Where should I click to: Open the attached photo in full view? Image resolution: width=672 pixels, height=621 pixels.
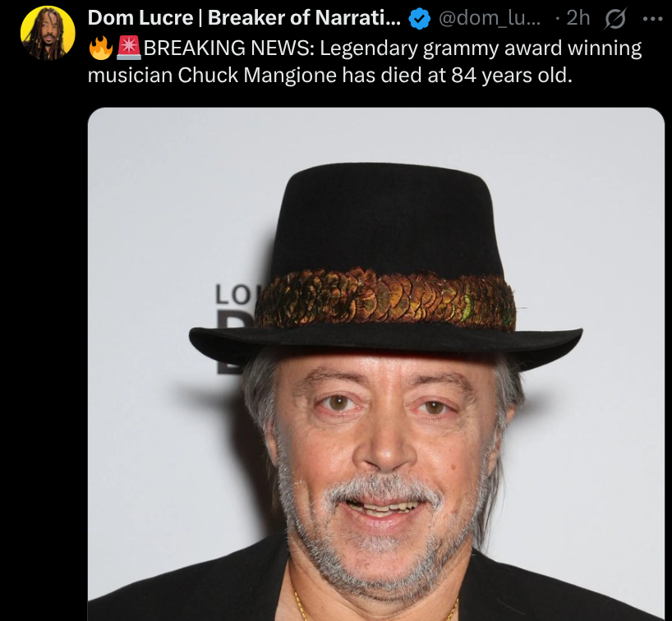pos(376,364)
